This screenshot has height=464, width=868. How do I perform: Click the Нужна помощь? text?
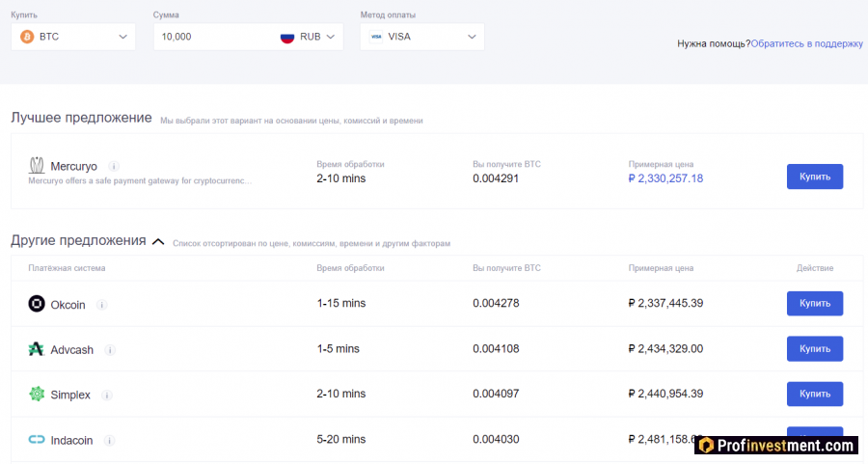point(714,43)
